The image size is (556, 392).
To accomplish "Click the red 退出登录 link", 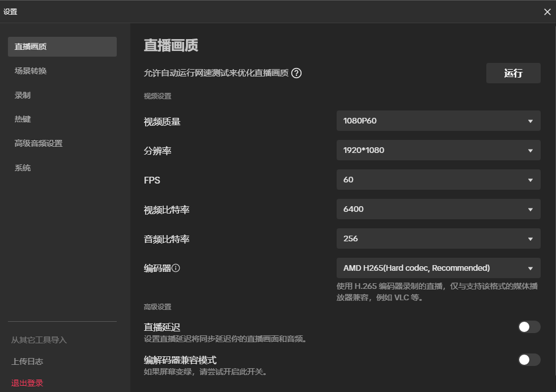I will tap(27, 383).
